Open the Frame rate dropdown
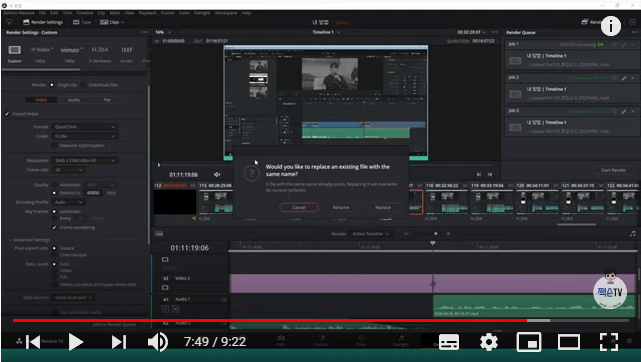Image resolution: width=641 pixels, height=362 pixels. click(68, 170)
